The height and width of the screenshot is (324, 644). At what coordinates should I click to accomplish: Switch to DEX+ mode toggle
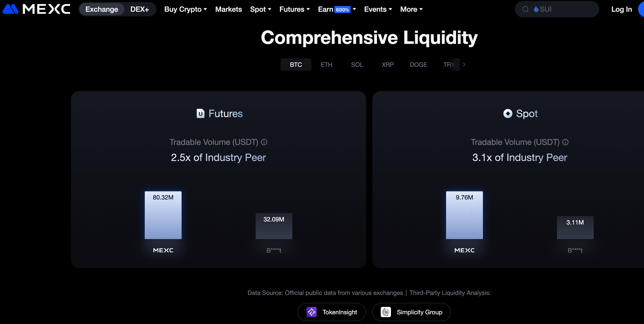(139, 9)
